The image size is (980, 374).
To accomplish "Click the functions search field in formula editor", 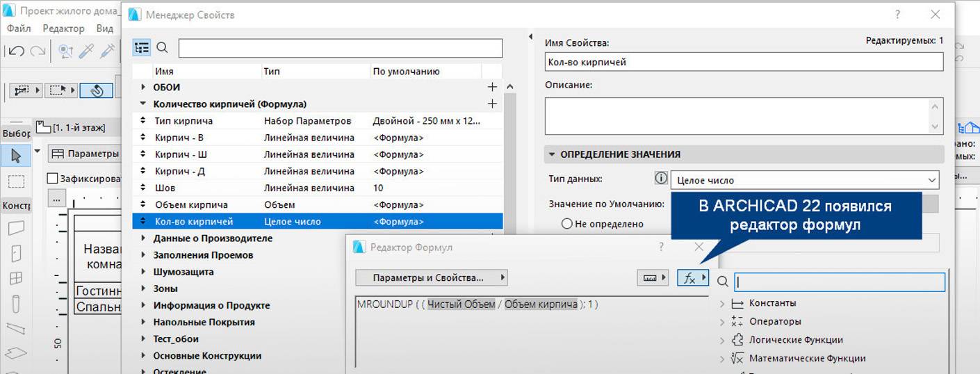I will point(840,282).
